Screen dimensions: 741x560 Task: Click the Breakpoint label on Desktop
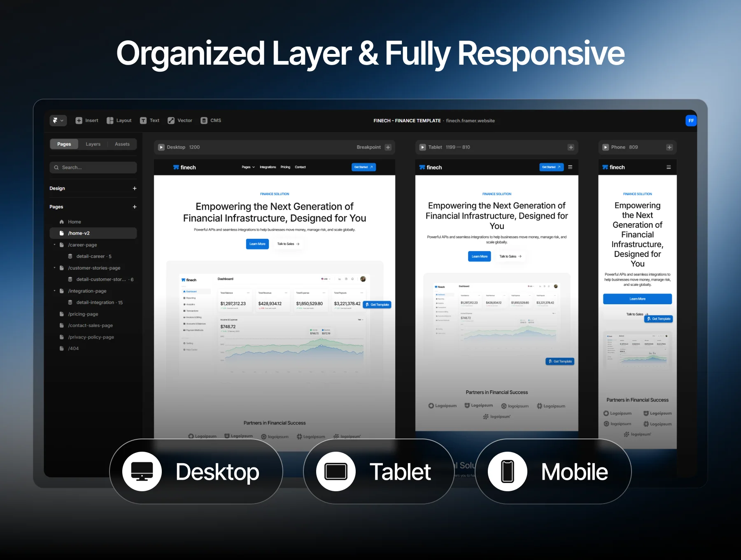point(368,147)
